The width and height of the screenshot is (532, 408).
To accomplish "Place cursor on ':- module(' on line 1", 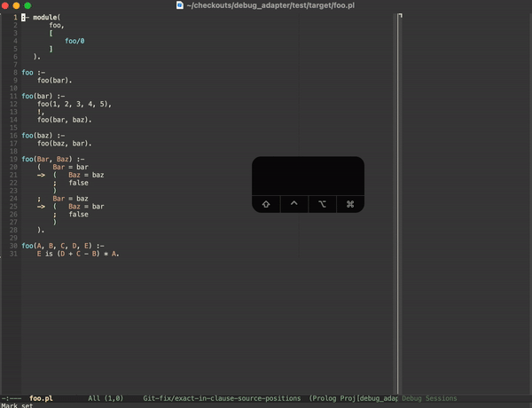I will 41,18.
